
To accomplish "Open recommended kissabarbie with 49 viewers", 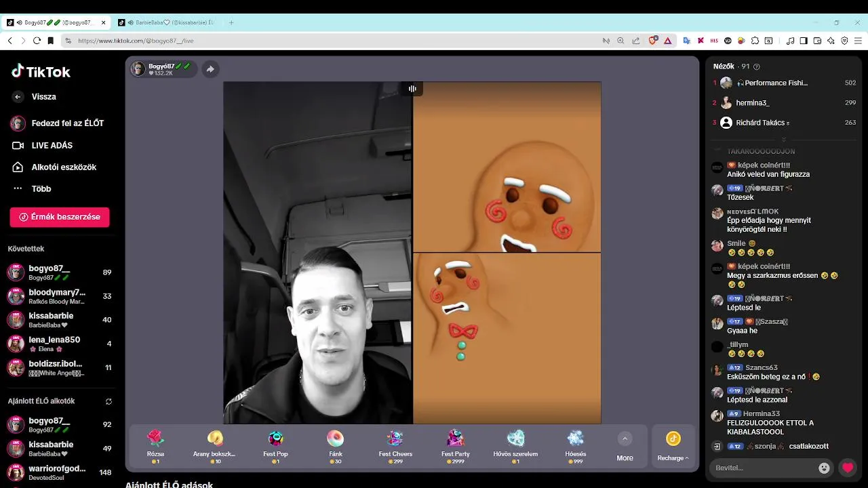I will 60,449.
